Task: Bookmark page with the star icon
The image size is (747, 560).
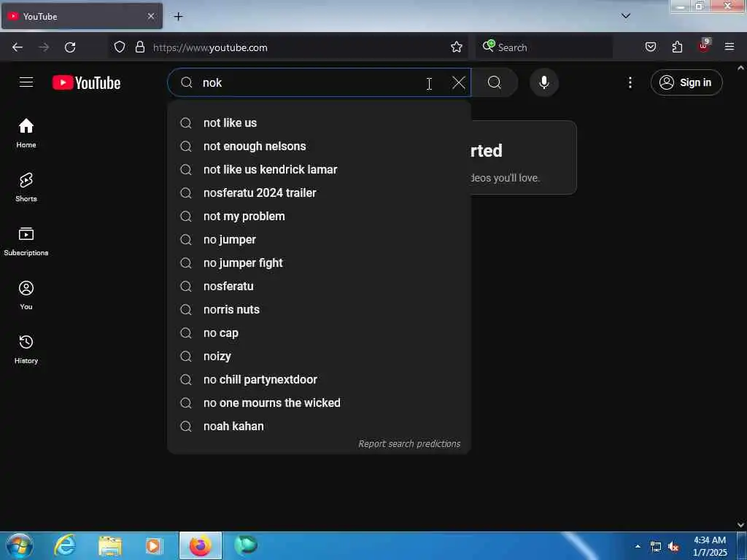Action: tap(457, 47)
